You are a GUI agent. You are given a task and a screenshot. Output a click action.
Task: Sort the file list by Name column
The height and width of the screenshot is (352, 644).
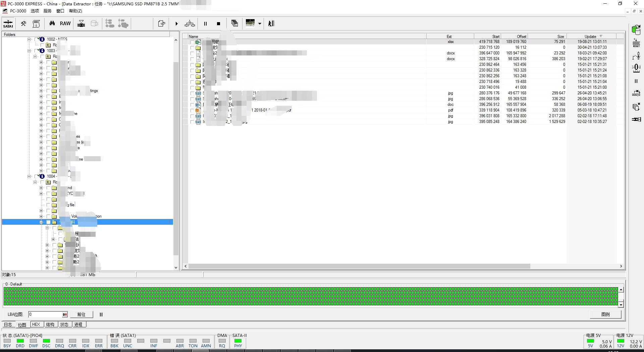click(x=307, y=36)
